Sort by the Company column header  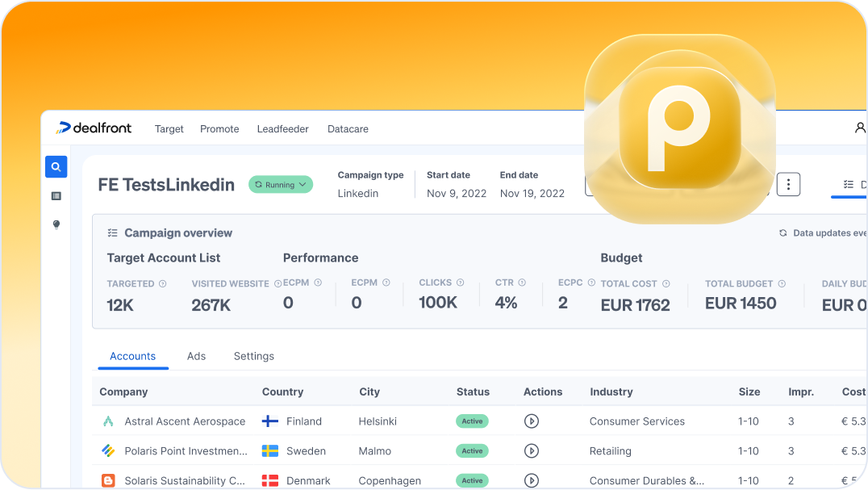point(123,392)
